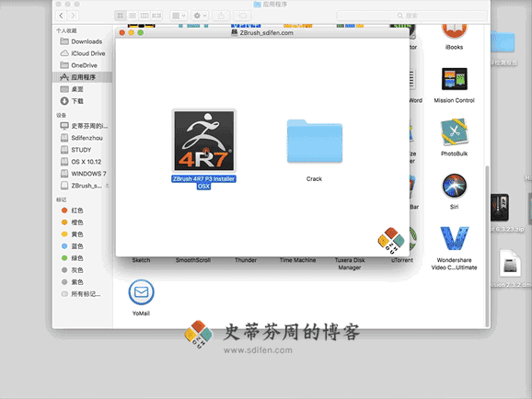
Task: Select the ZBrush 4R7 P3 Installer OSX icon
Action: pyautogui.click(x=204, y=141)
